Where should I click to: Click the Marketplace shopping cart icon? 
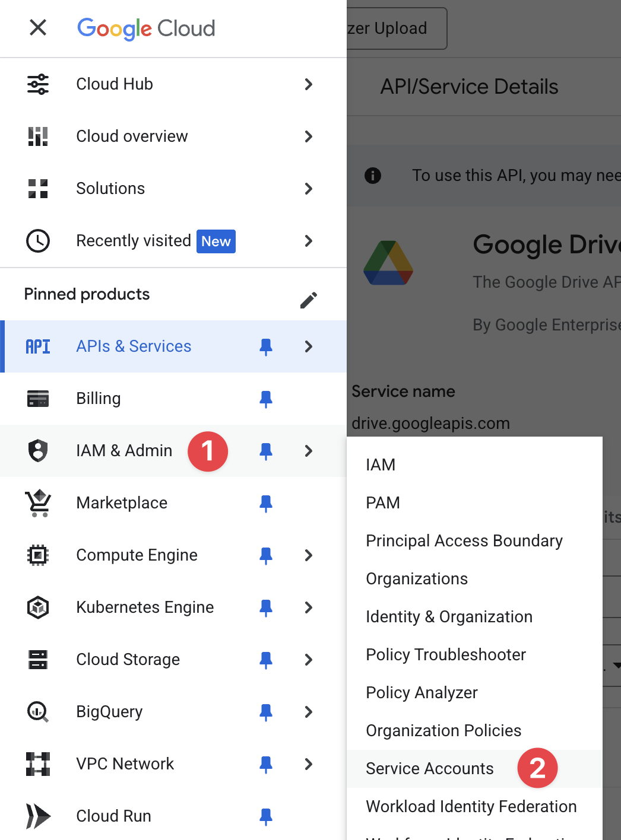tap(38, 503)
